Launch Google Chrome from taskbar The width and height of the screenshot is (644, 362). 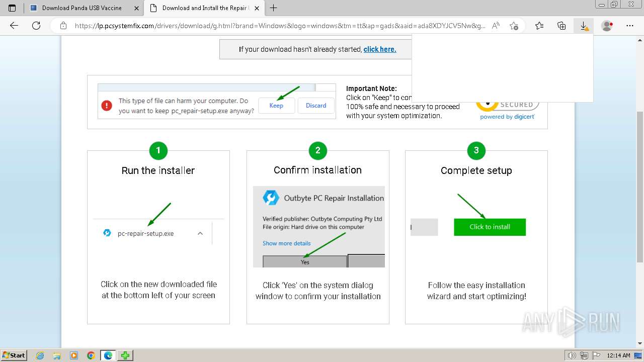click(x=91, y=355)
